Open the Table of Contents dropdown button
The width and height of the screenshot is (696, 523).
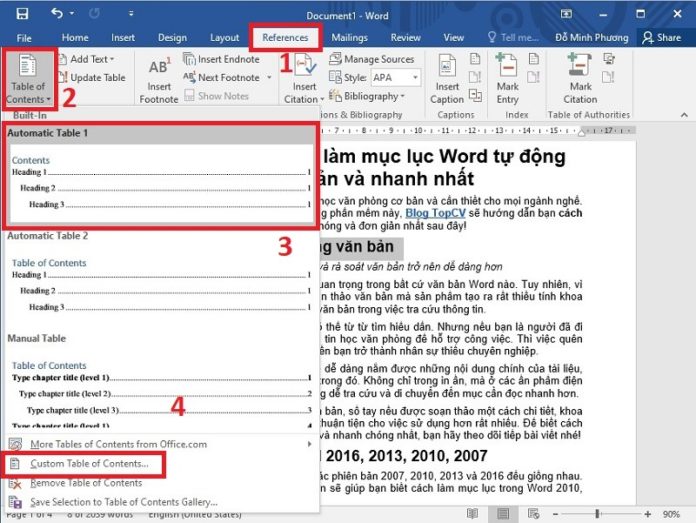tap(28, 79)
